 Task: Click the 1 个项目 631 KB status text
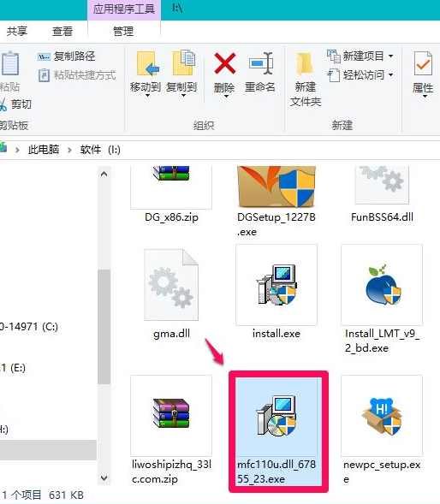pyautogui.click(x=43, y=495)
